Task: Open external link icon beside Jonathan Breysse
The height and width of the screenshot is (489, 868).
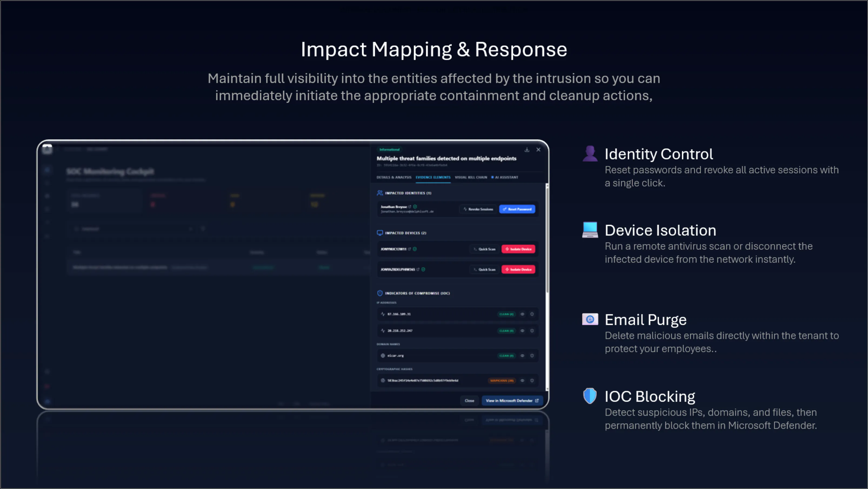Action: click(x=410, y=207)
